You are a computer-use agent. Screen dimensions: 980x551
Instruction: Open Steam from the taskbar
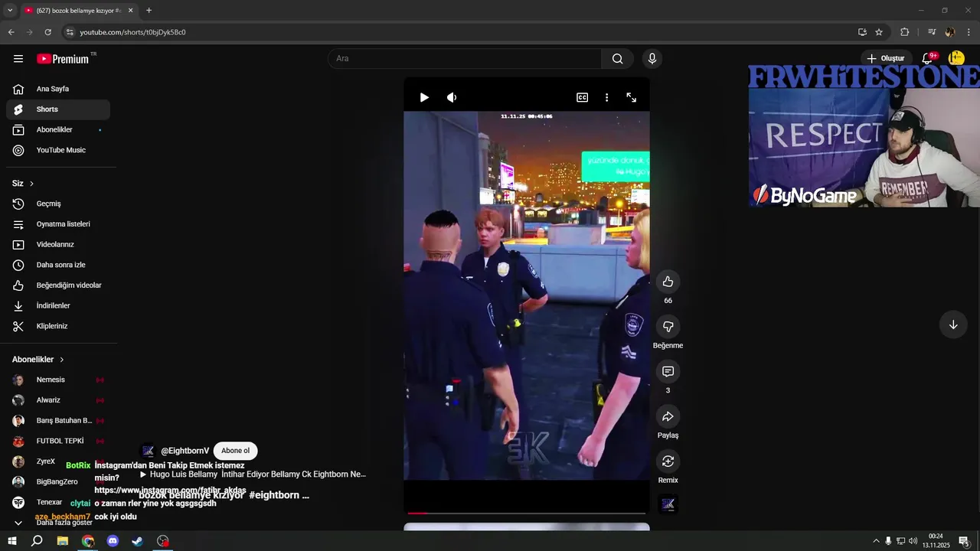(x=138, y=541)
